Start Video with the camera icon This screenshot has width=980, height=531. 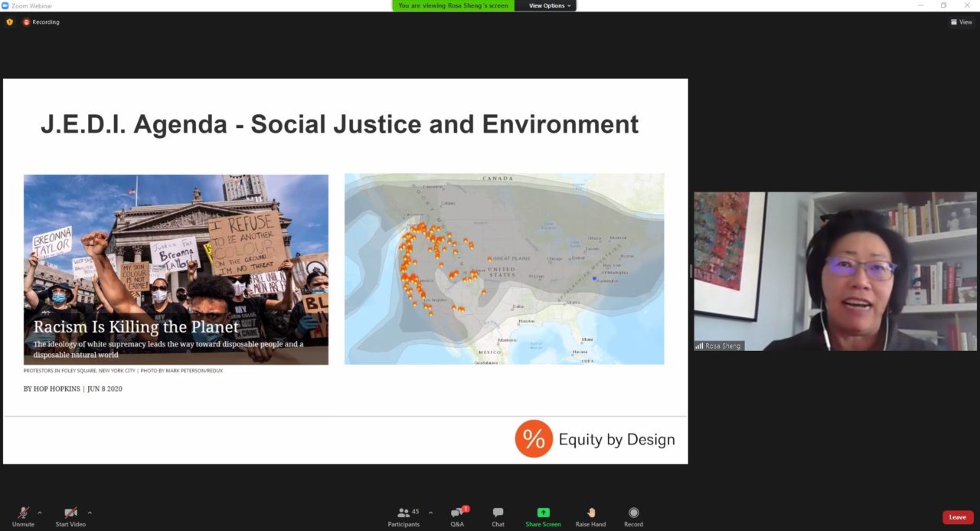[70, 513]
